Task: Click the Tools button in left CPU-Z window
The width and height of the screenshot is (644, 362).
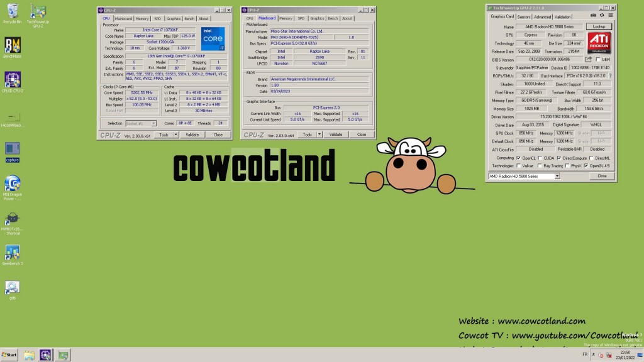Action: pyautogui.click(x=164, y=134)
